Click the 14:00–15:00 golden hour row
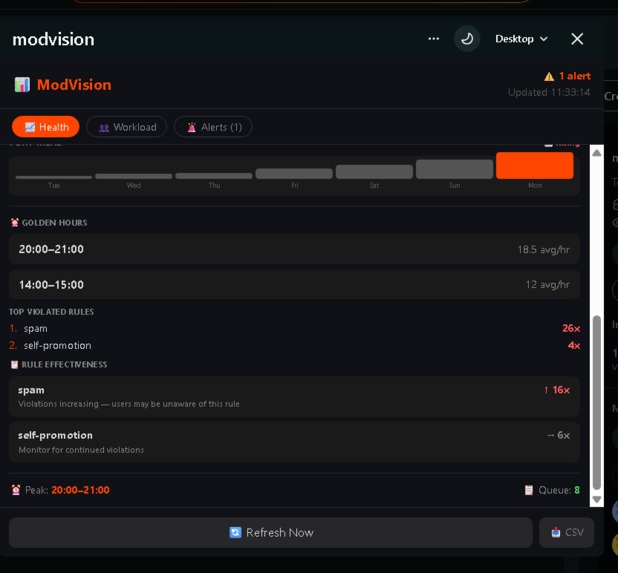 tap(294, 285)
